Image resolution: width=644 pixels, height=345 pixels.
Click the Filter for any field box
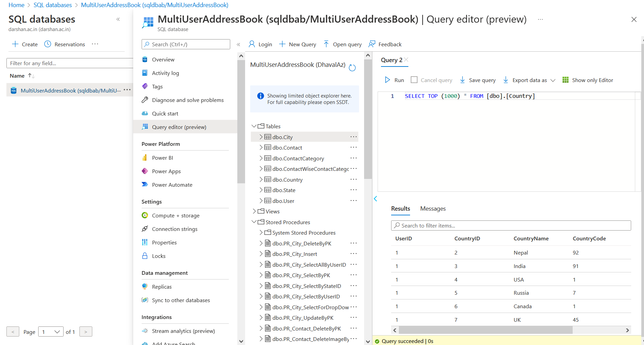[70, 63]
